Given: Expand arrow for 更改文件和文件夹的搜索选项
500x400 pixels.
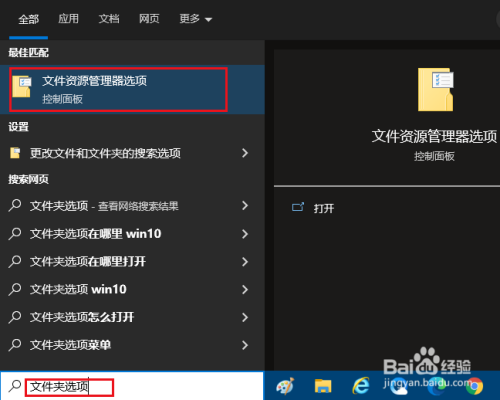Looking at the screenshot, I should coord(245,153).
